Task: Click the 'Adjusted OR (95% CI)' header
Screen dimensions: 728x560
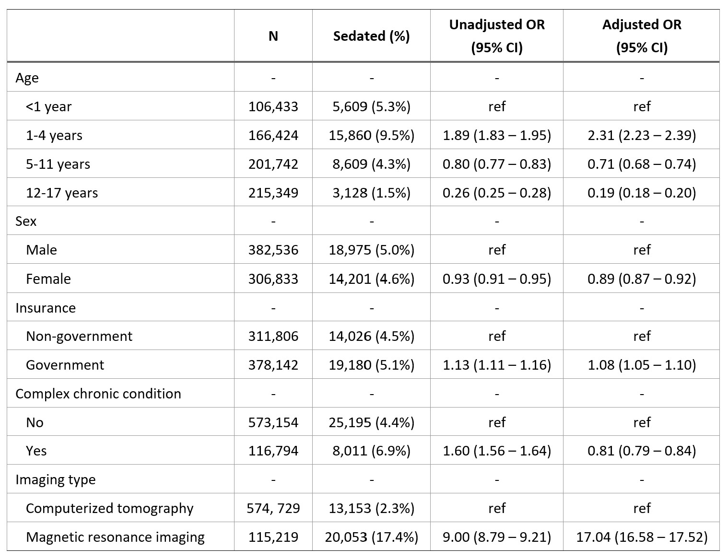Action: pyautogui.click(x=642, y=36)
